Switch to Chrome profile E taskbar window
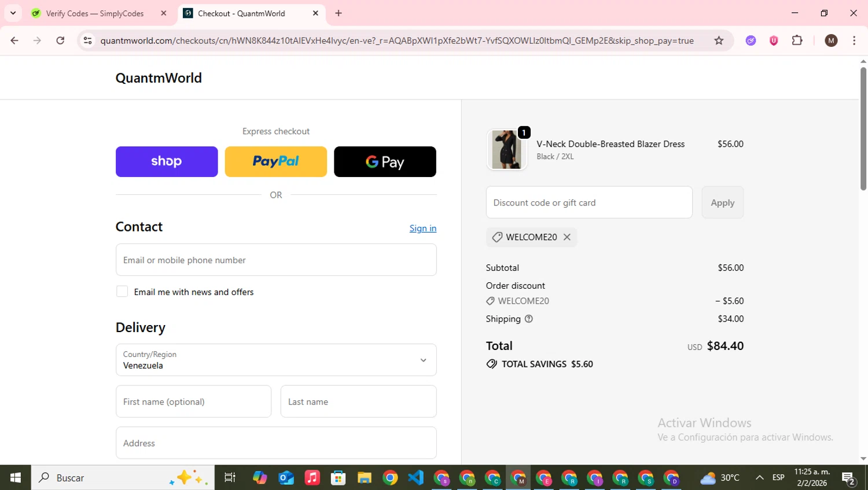Image resolution: width=868 pixels, height=490 pixels. click(543, 478)
